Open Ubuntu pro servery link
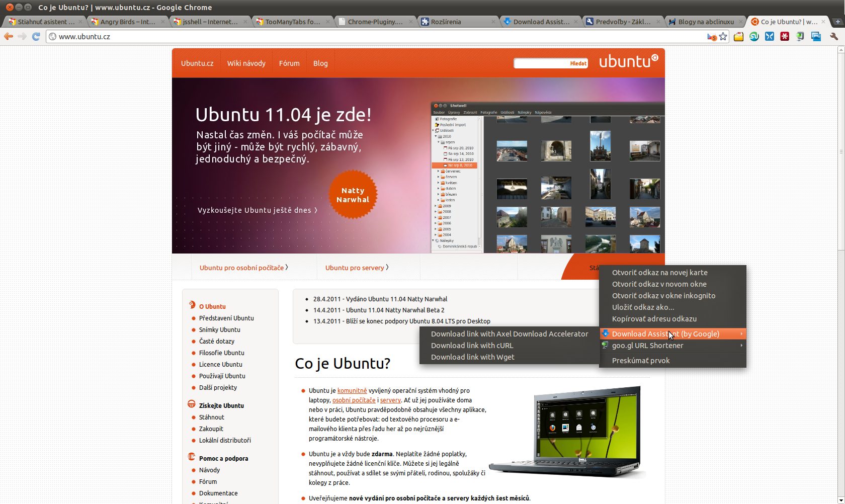Viewport: 845px width, 504px height. pos(355,268)
